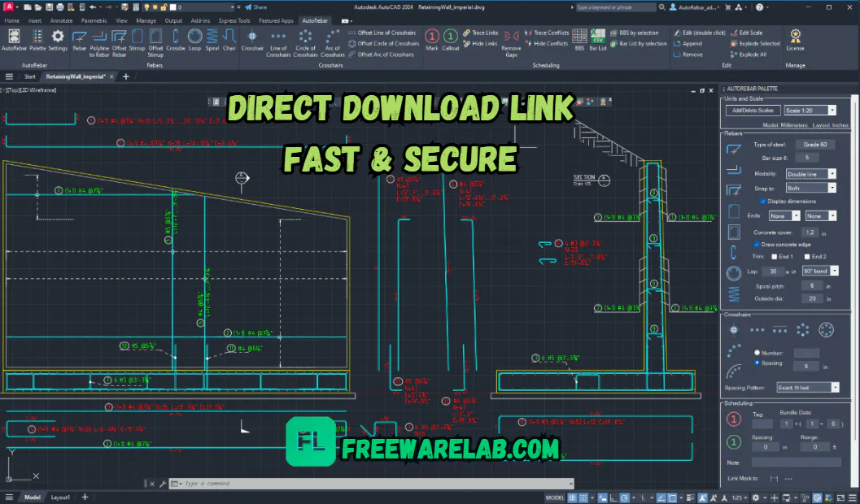Pick the Offset Stirrup ribbon tool

coord(155,43)
